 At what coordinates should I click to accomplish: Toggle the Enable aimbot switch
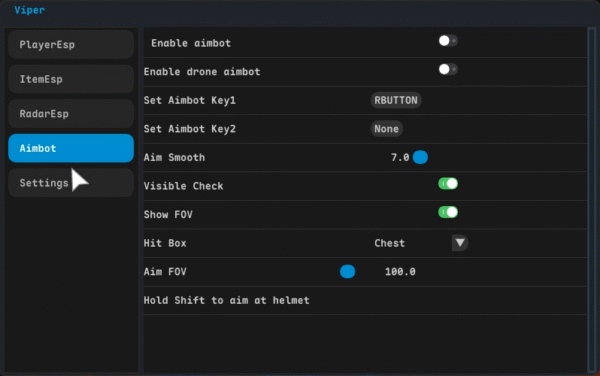coord(448,41)
